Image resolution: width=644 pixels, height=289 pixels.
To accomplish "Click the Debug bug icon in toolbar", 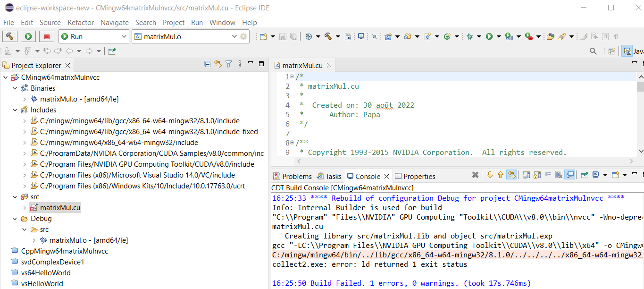I will click(469, 36).
